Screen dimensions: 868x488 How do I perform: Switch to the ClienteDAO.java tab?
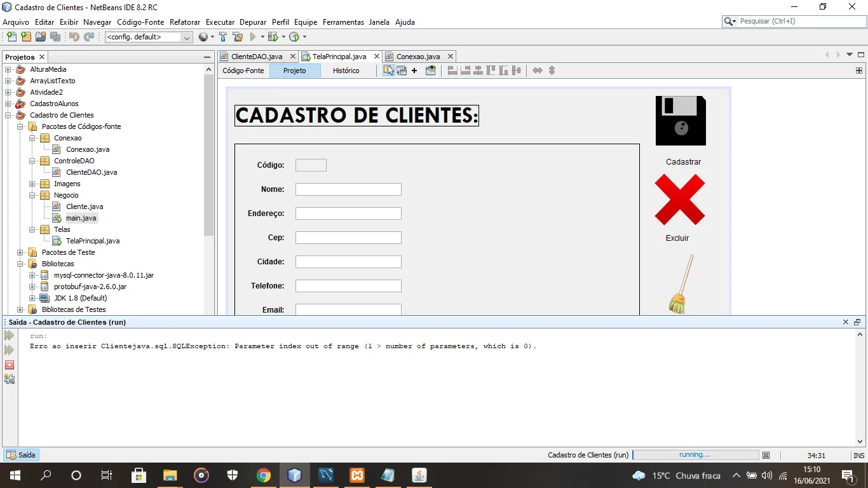(257, 57)
